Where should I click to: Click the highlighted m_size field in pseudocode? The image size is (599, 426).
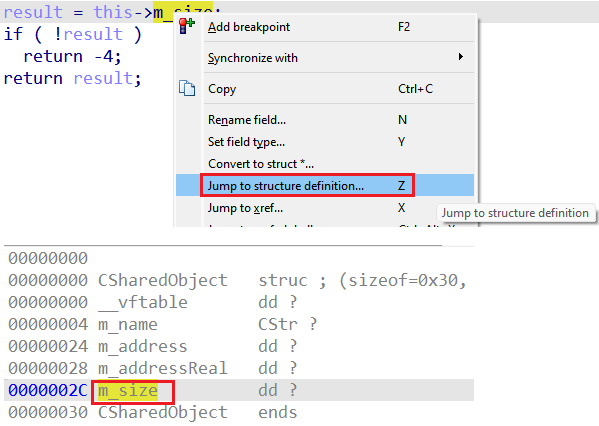click(183, 12)
